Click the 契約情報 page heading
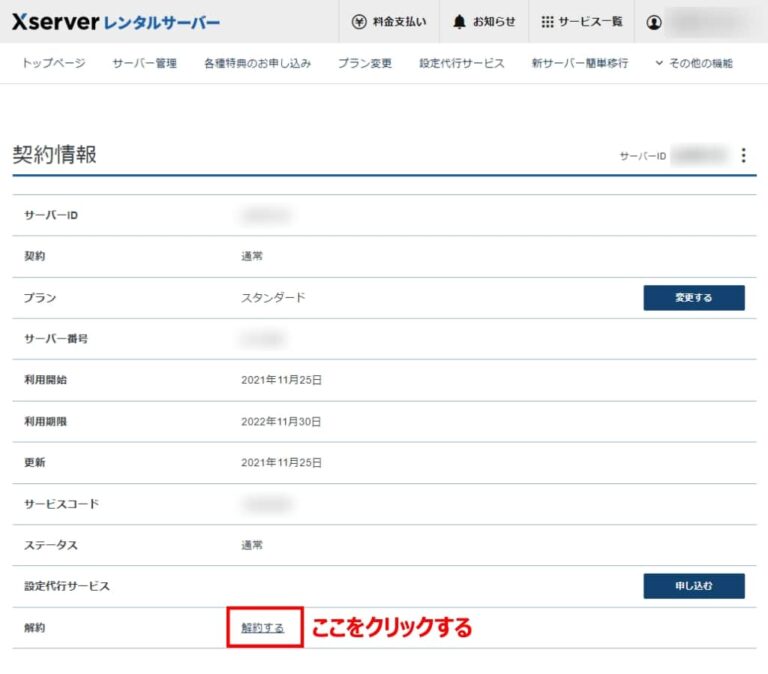 point(55,155)
